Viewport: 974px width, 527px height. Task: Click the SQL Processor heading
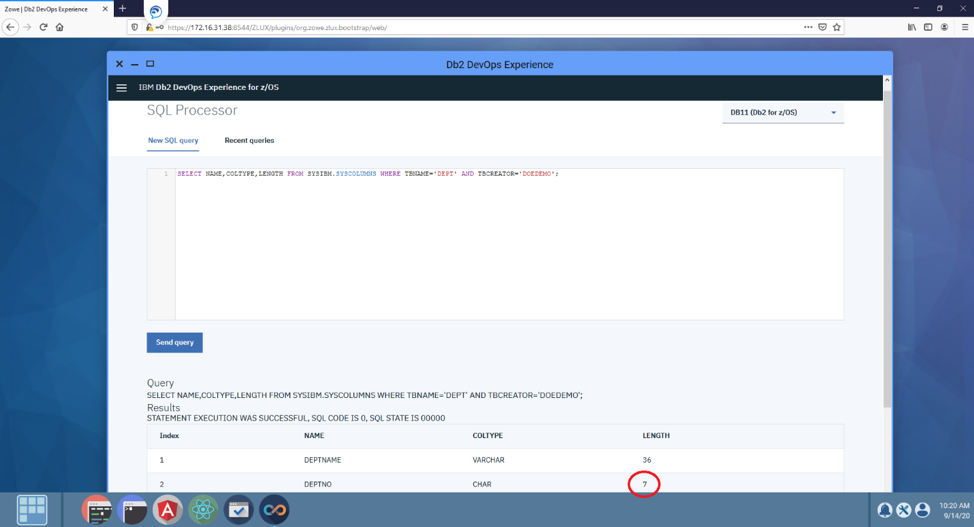point(192,110)
